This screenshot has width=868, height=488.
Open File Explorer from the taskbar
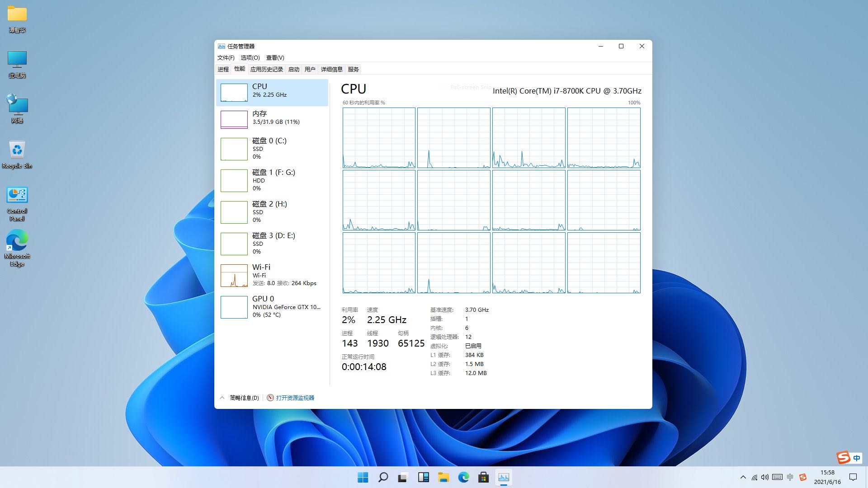pos(443,477)
